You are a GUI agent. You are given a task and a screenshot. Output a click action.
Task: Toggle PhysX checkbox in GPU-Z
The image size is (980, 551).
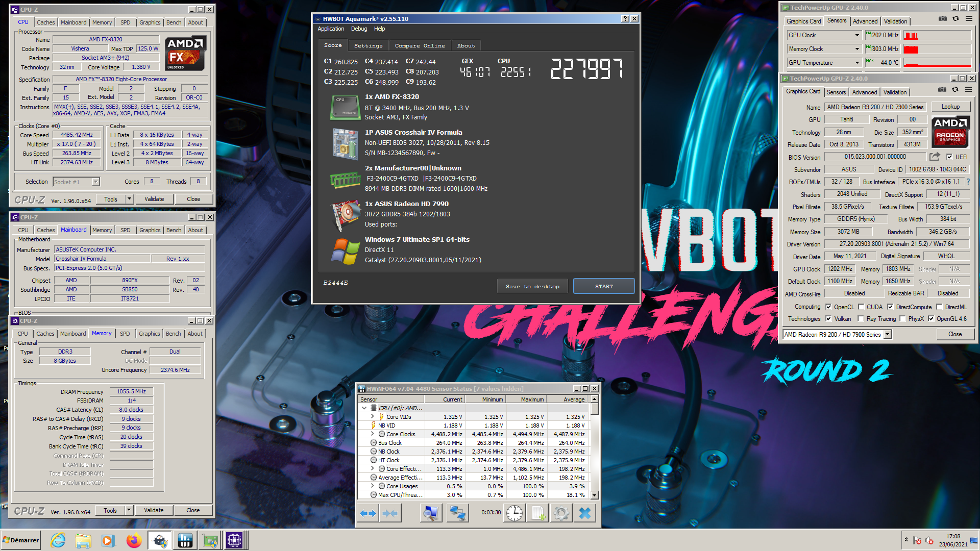(x=902, y=318)
